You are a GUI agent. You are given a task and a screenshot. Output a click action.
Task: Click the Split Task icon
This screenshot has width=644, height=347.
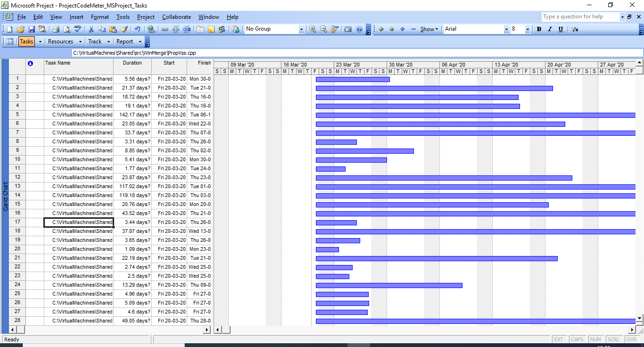click(x=187, y=29)
